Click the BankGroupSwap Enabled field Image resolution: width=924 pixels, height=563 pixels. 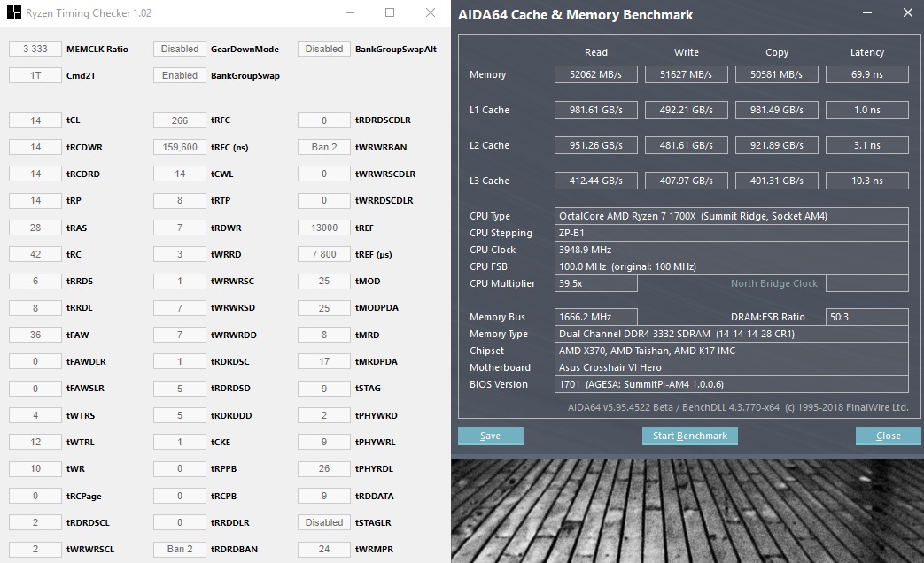click(x=180, y=75)
